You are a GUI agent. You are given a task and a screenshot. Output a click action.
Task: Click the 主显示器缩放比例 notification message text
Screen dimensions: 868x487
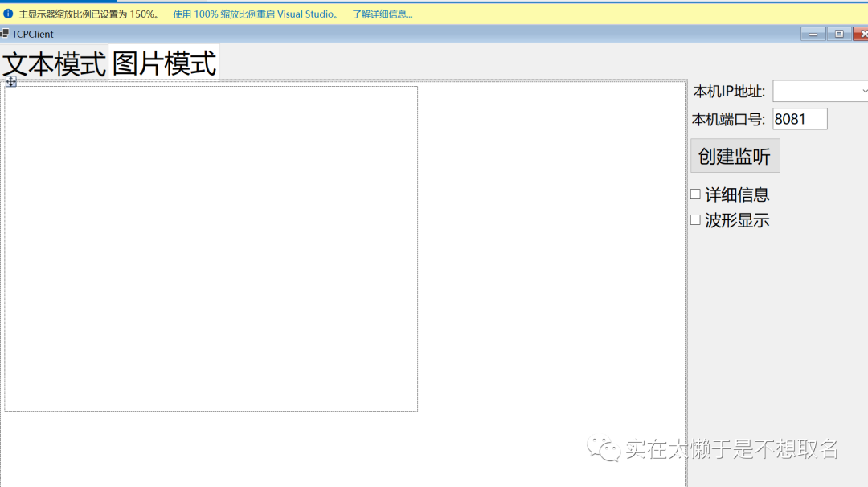pyautogui.click(x=88, y=14)
